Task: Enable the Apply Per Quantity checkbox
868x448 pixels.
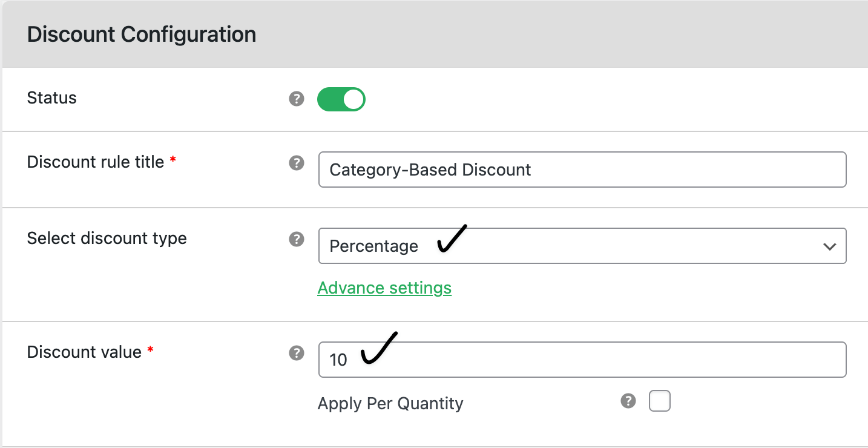Action: tap(660, 400)
